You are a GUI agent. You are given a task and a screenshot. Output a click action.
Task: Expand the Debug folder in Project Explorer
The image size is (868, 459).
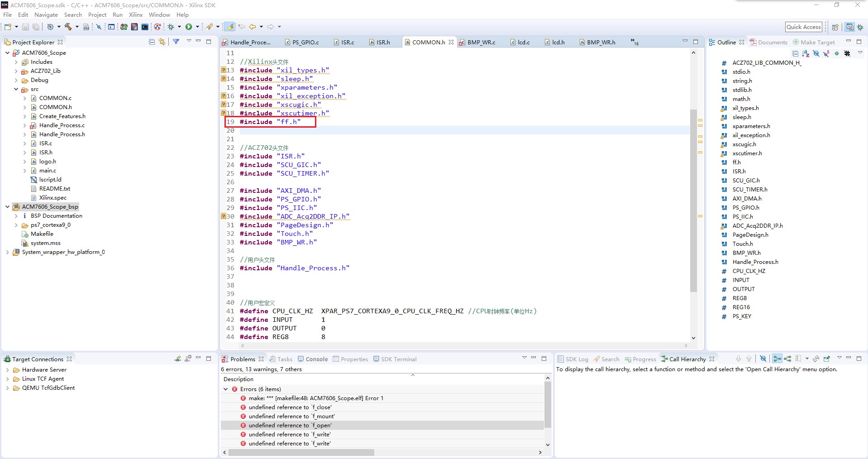[x=16, y=80]
